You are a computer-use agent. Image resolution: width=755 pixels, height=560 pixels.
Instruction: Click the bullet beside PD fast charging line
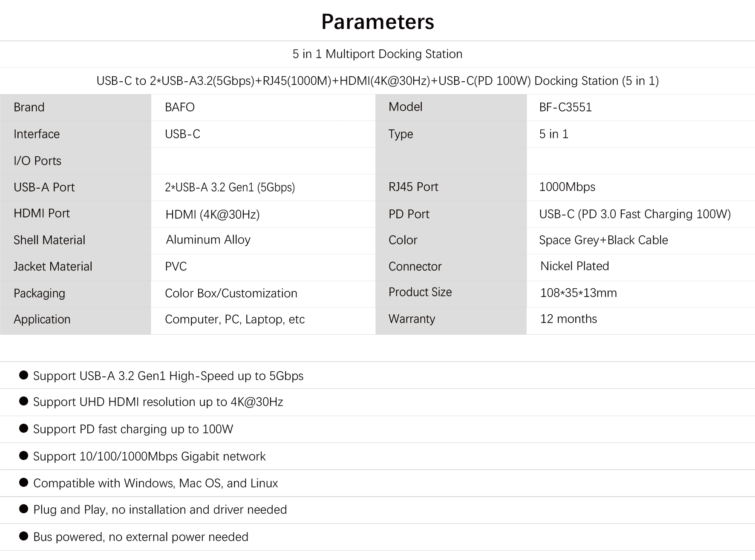(24, 428)
